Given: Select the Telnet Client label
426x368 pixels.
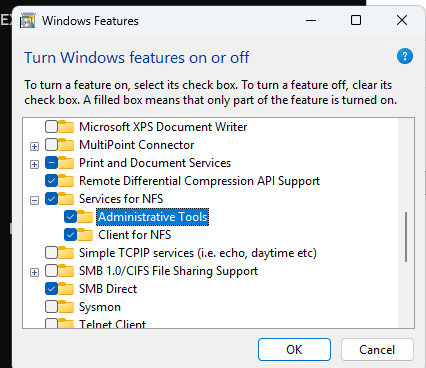Looking at the screenshot, I should (x=112, y=323).
